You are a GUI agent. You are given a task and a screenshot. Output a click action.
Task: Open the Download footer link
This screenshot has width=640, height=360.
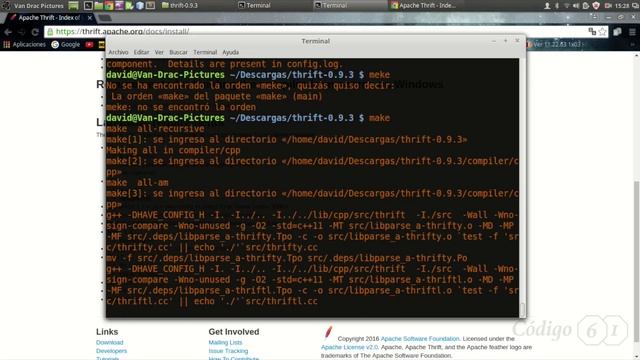pyautogui.click(x=110, y=342)
